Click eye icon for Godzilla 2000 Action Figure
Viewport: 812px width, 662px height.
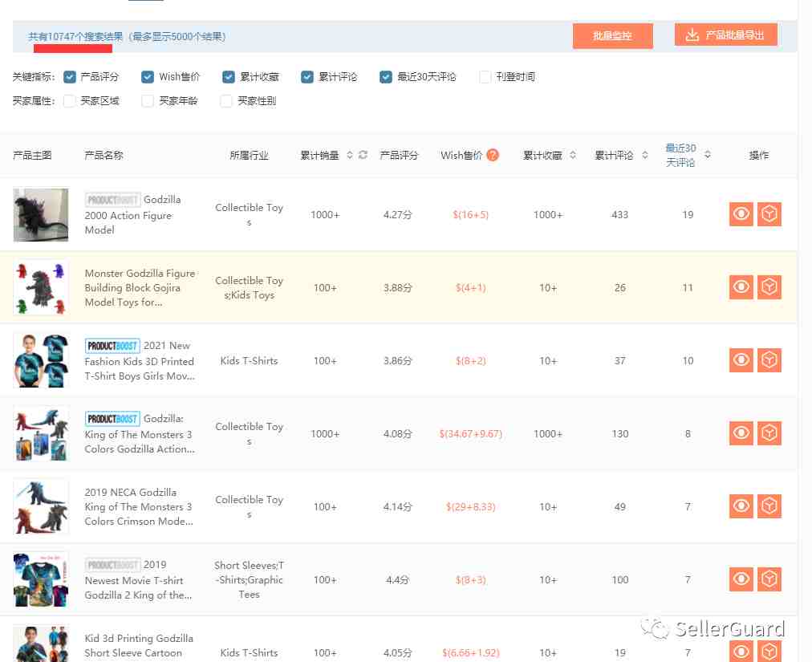(741, 214)
